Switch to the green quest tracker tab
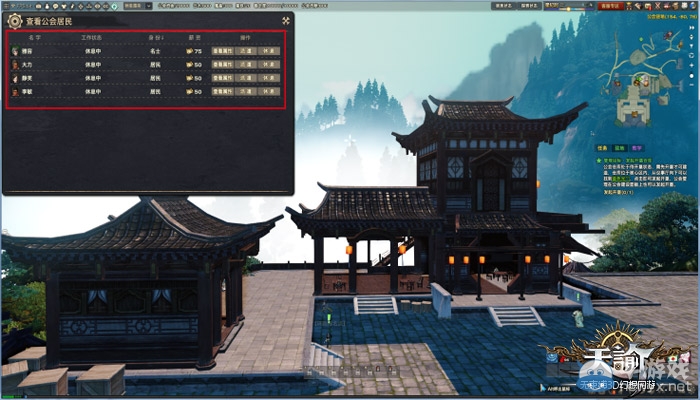700x400 pixels. click(620, 148)
